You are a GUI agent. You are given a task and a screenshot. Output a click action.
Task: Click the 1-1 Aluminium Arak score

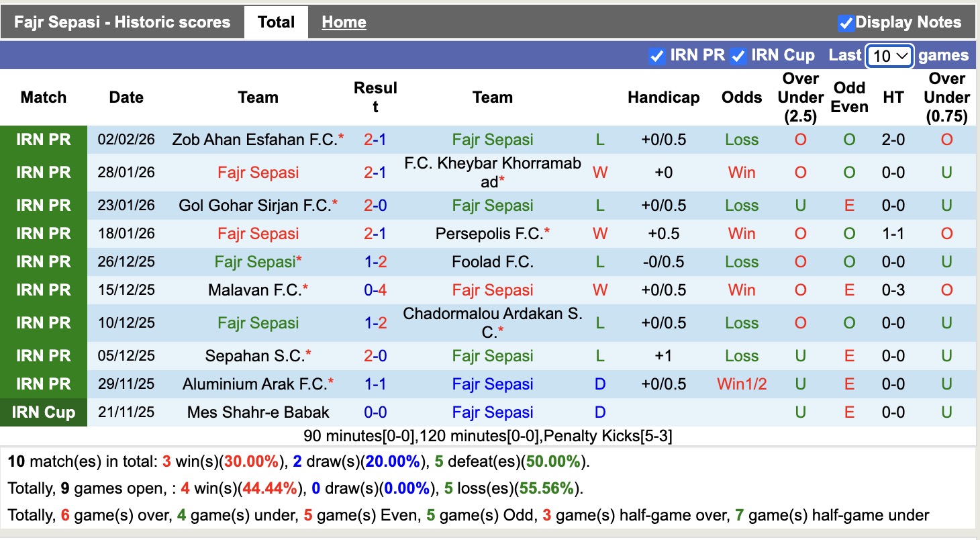pyautogui.click(x=375, y=384)
